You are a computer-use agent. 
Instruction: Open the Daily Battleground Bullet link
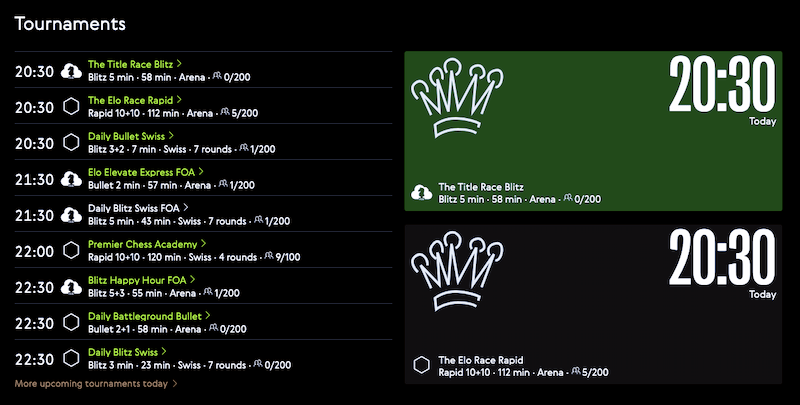click(145, 316)
